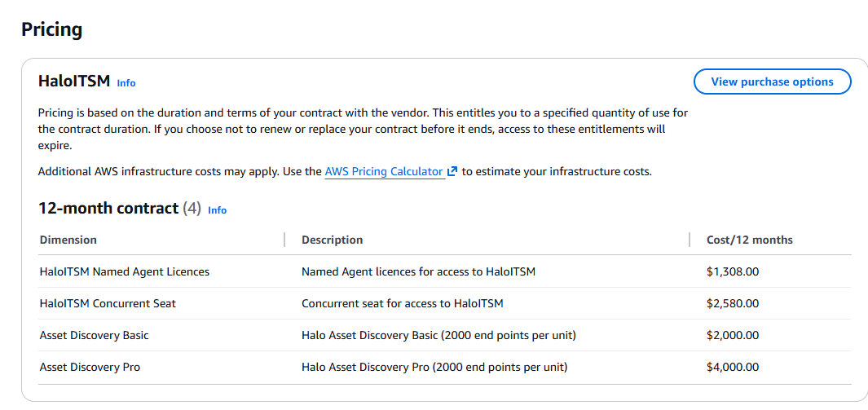The width and height of the screenshot is (868, 410).
Task: Click 'Concurrent seat for access to HaloITSM' description
Action: (x=403, y=303)
